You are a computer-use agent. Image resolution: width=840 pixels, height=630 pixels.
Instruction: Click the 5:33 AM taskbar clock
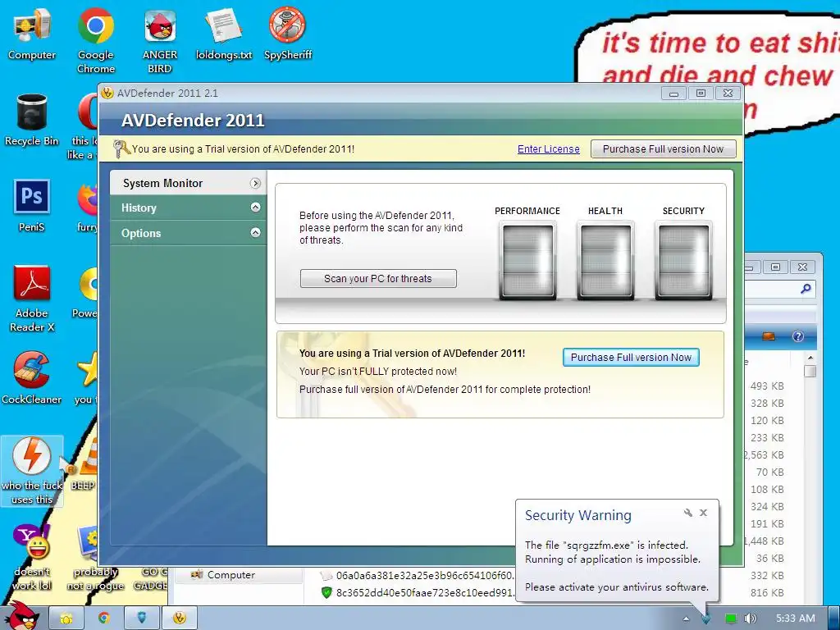(796, 619)
